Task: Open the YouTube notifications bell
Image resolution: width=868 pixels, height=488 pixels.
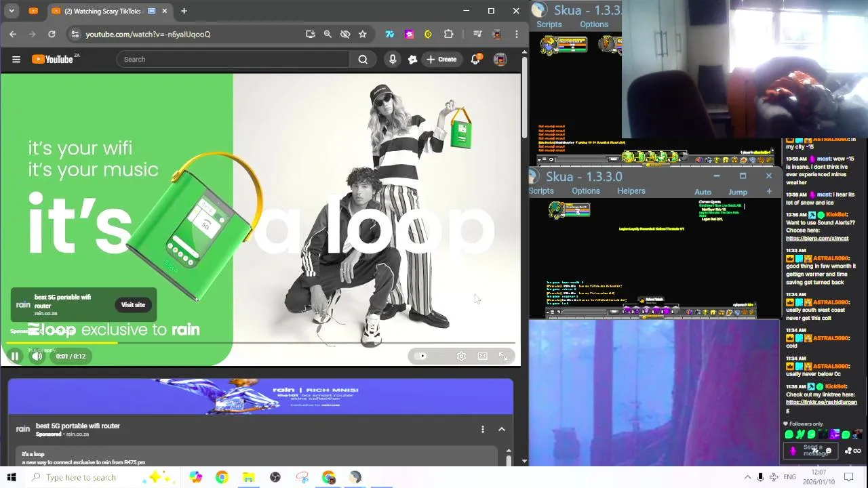Action: tap(475, 59)
